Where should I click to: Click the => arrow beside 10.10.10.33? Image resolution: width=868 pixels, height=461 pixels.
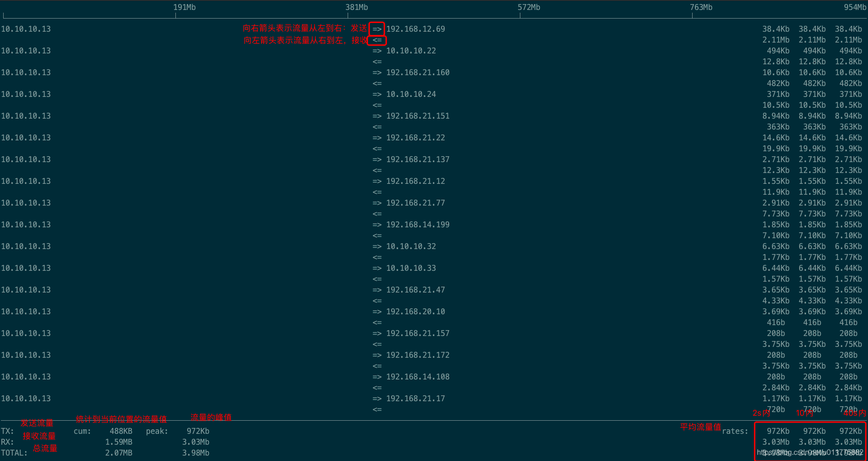[x=377, y=268]
